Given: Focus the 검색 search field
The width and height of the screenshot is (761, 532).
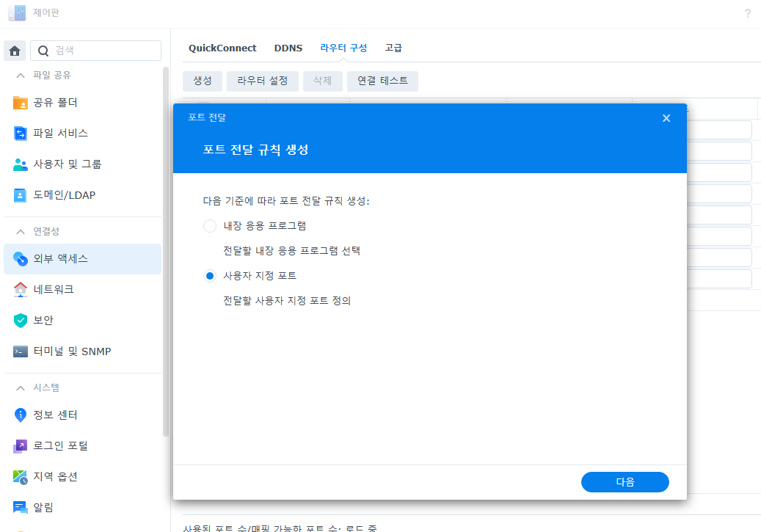Looking at the screenshot, I should pyautogui.click(x=95, y=51).
